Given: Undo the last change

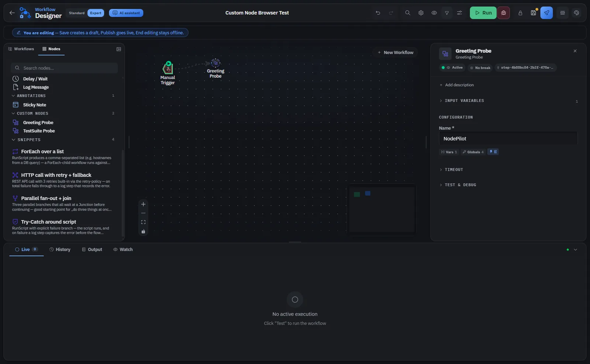Looking at the screenshot, I should click(x=378, y=13).
